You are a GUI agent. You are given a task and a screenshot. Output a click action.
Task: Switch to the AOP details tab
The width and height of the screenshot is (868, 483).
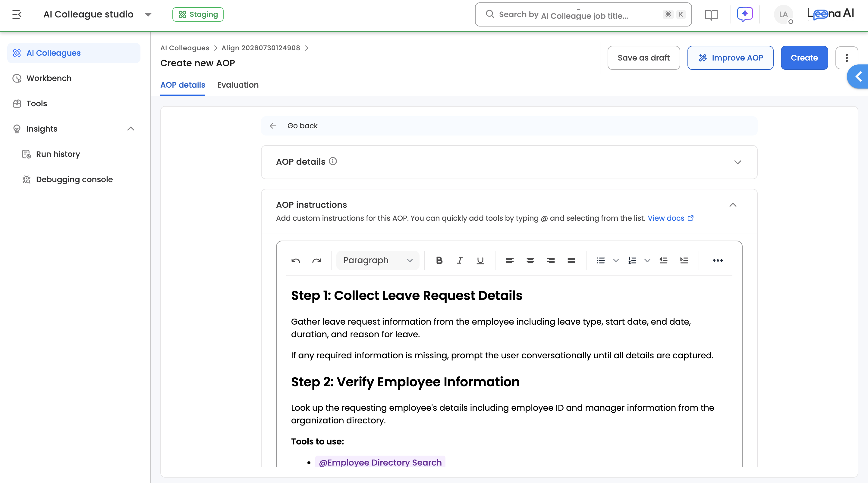[x=183, y=85]
